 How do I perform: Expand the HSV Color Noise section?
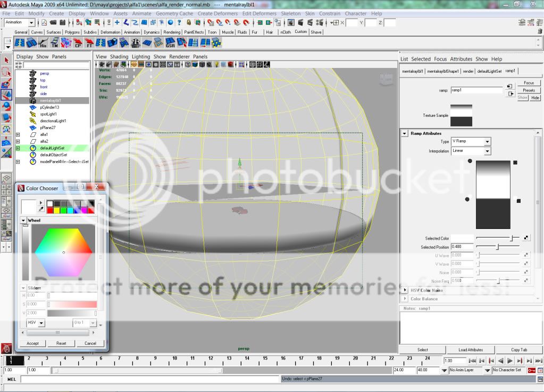405,291
